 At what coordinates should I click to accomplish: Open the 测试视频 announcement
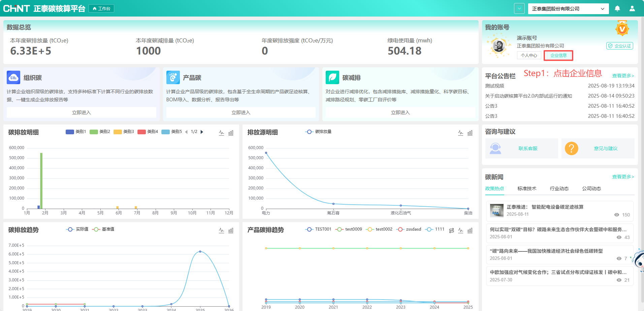[494, 86]
